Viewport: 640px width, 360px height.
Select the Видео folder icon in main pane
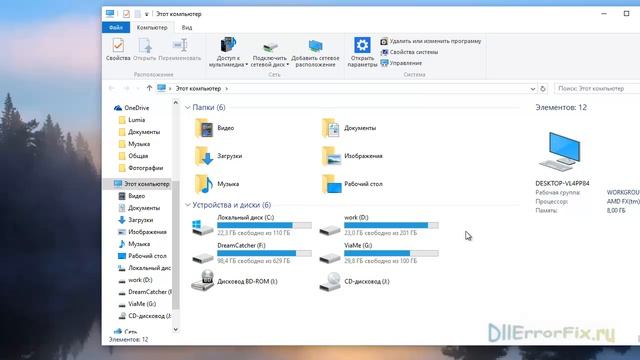coord(203,128)
